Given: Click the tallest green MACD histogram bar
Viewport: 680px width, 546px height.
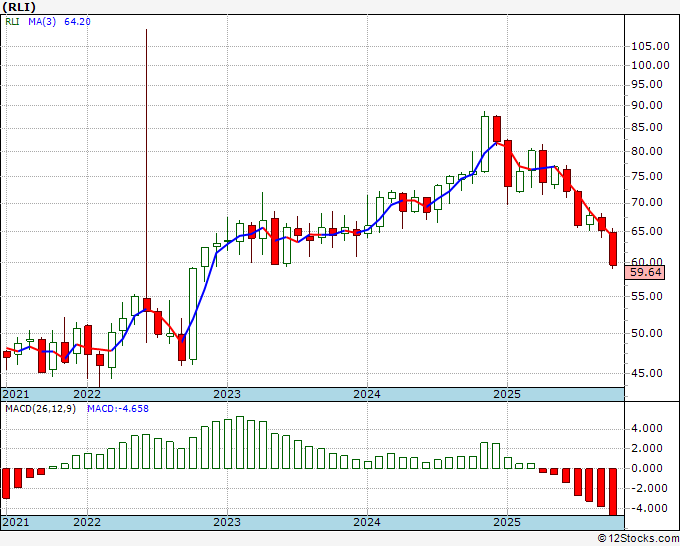Looking at the screenshot, I should coord(240,442).
